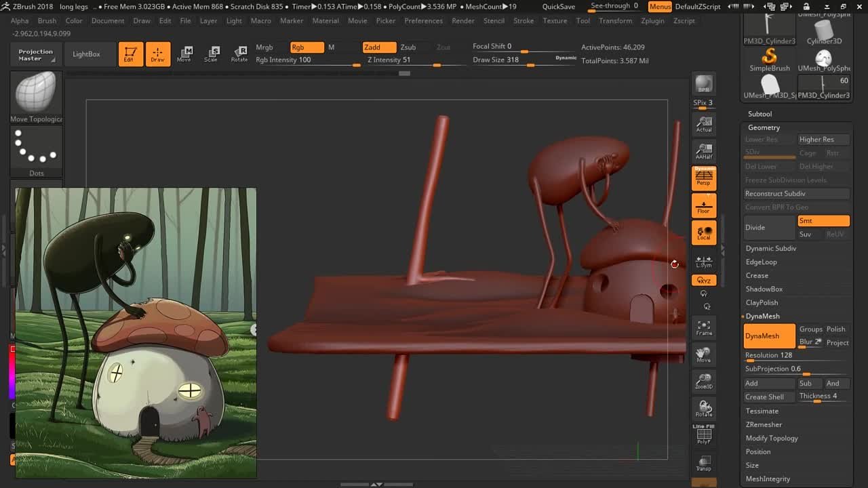This screenshot has width=868, height=488.
Task: Open the Material menu
Action: coord(325,21)
